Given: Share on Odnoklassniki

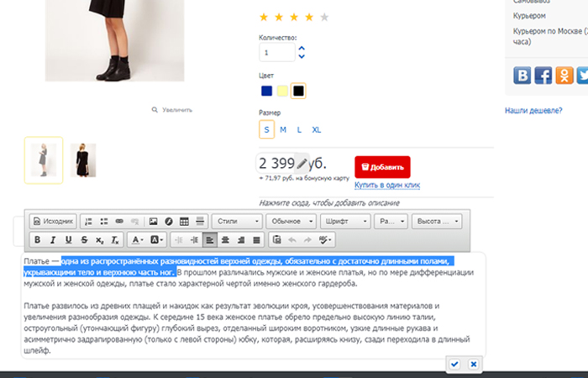Looking at the screenshot, I should click(x=564, y=75).
